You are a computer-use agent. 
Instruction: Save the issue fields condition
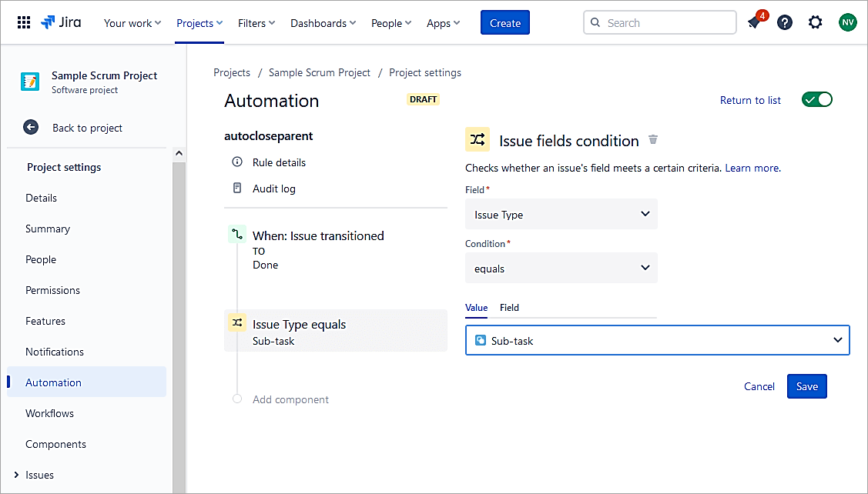click(806, 386)
